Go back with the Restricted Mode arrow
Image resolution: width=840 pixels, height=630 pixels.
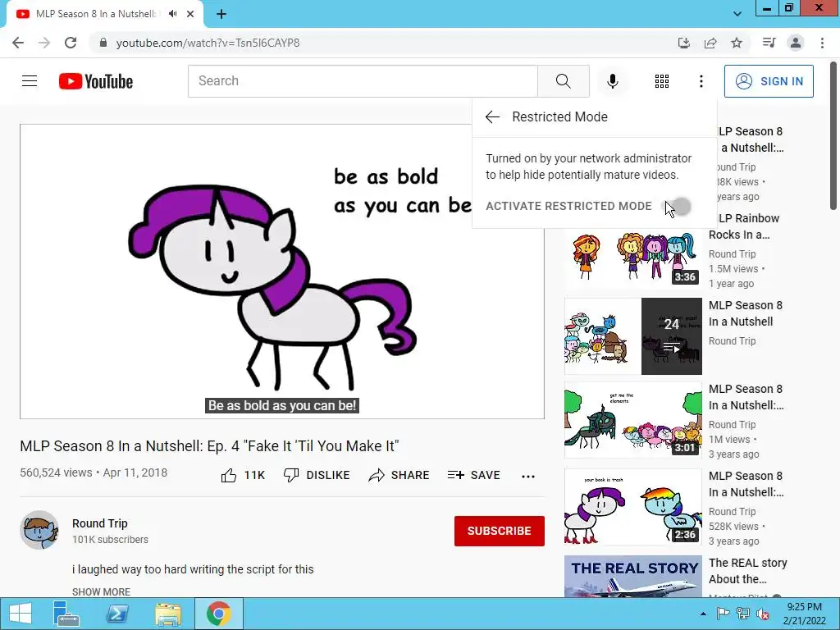pyautogui.click(x=492, y=116)
